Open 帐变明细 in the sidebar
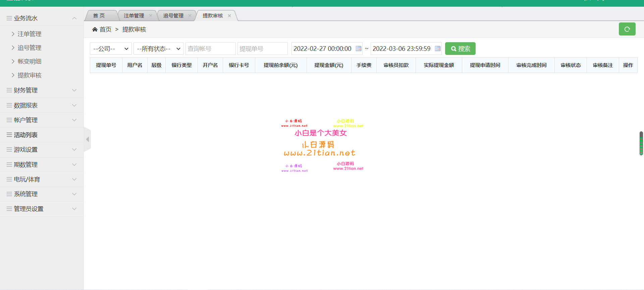 (30, 61)
